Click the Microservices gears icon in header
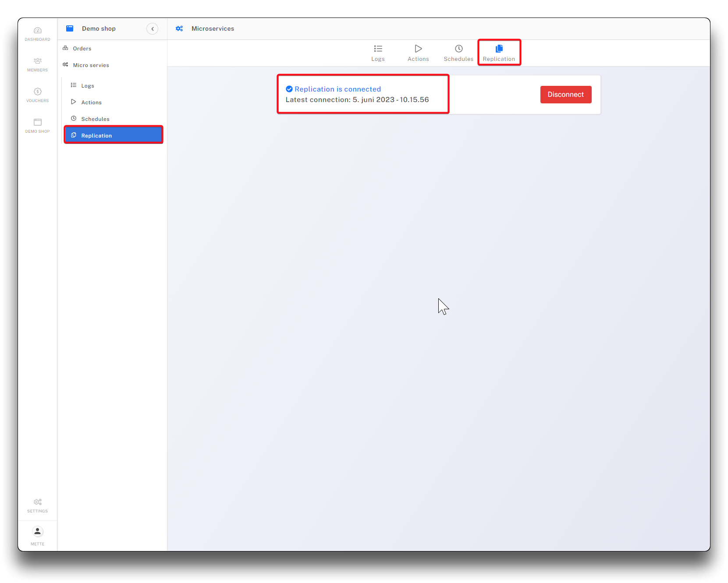Viewport: 728px width, 583px height. [x=179, y=28]
